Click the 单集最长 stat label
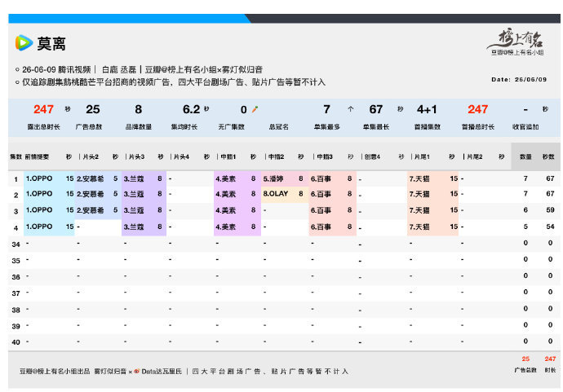 376,126
